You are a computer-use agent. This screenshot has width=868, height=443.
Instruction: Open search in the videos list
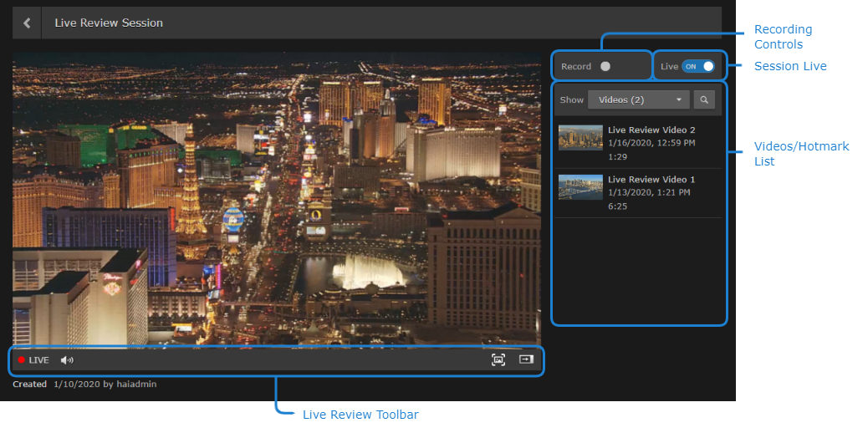704,100
